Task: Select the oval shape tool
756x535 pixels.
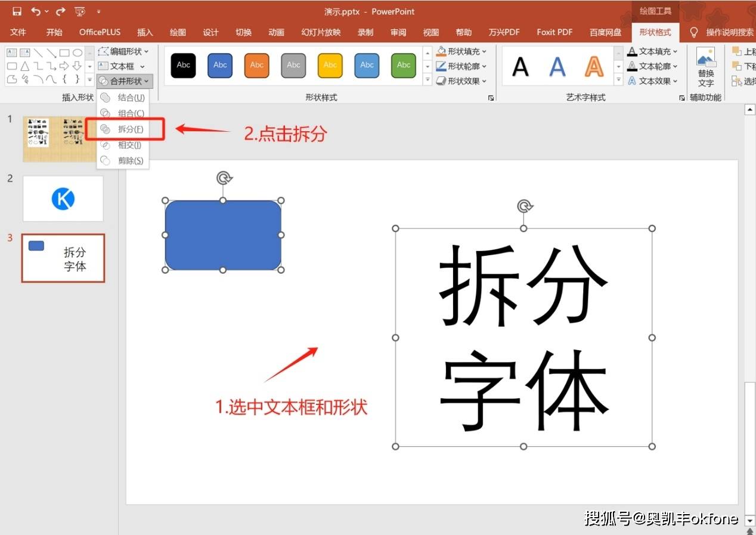Action: coord(76,52)
